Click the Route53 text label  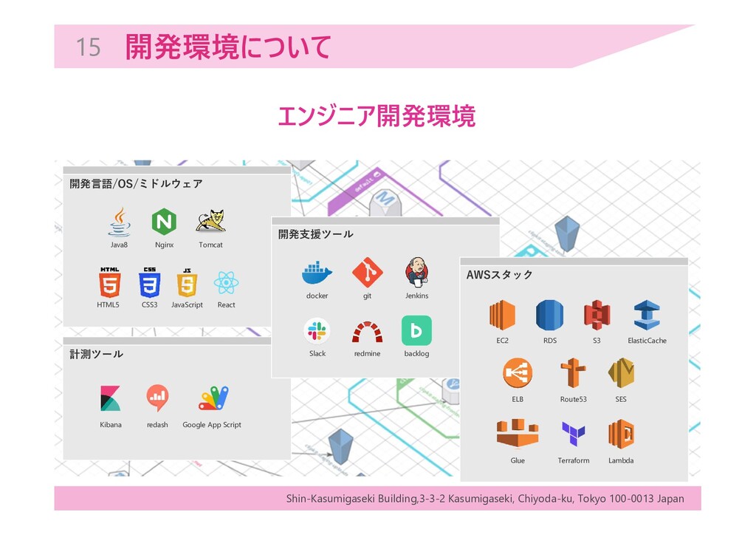click(573, 400)
